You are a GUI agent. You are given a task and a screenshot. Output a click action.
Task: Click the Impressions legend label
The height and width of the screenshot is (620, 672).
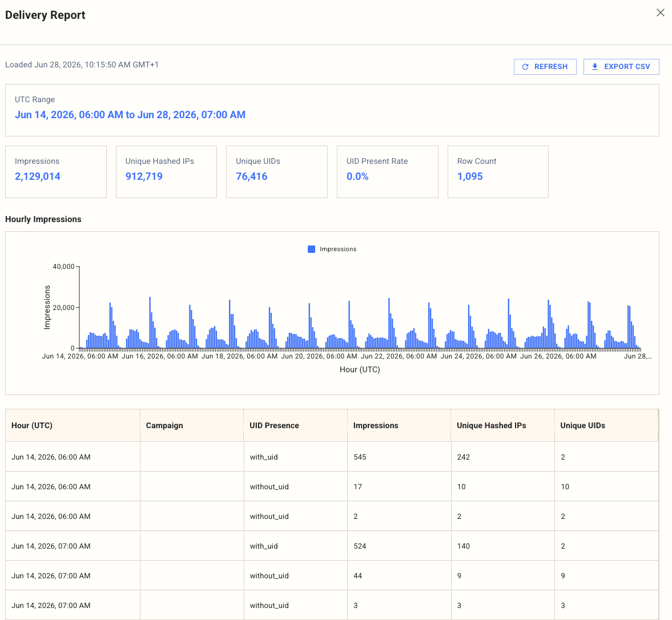(338, 249)
